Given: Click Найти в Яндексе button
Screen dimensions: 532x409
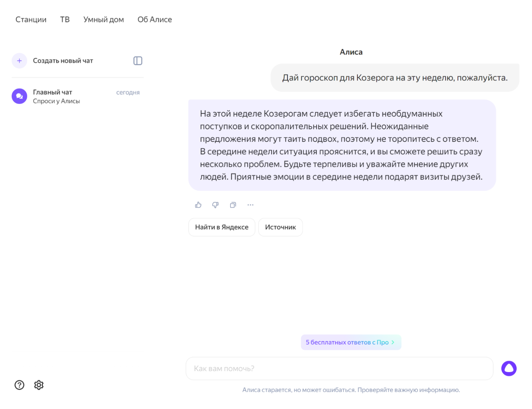Looking at the screenshot, I should pos(222,227).
